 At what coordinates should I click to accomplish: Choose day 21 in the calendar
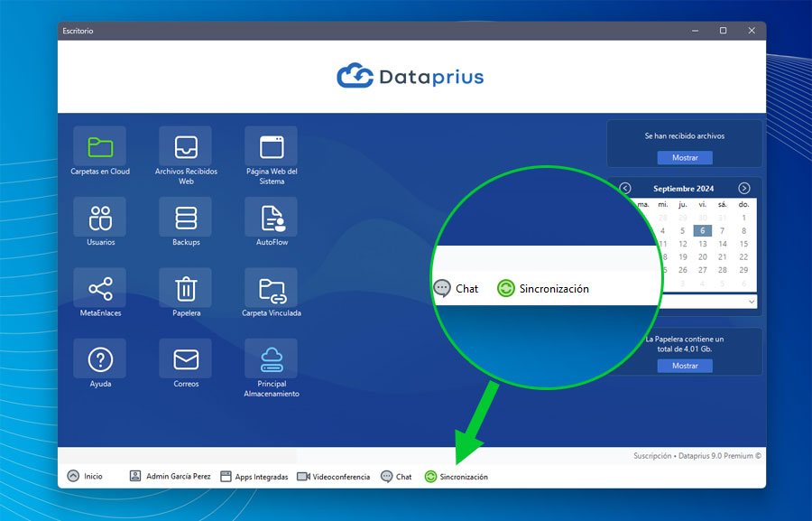tap(723, 256)
